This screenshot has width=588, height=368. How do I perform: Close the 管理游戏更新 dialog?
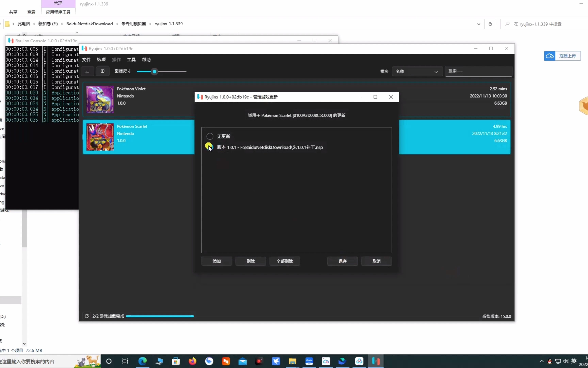pyautogui.click(x=391, y=97)
